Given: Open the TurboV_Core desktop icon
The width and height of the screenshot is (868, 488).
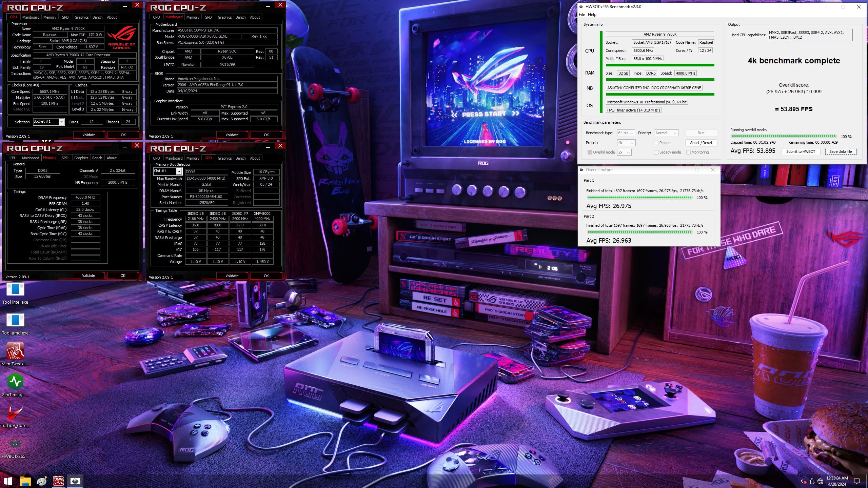Looking at the screenshot, I should [x=15, y=416].
